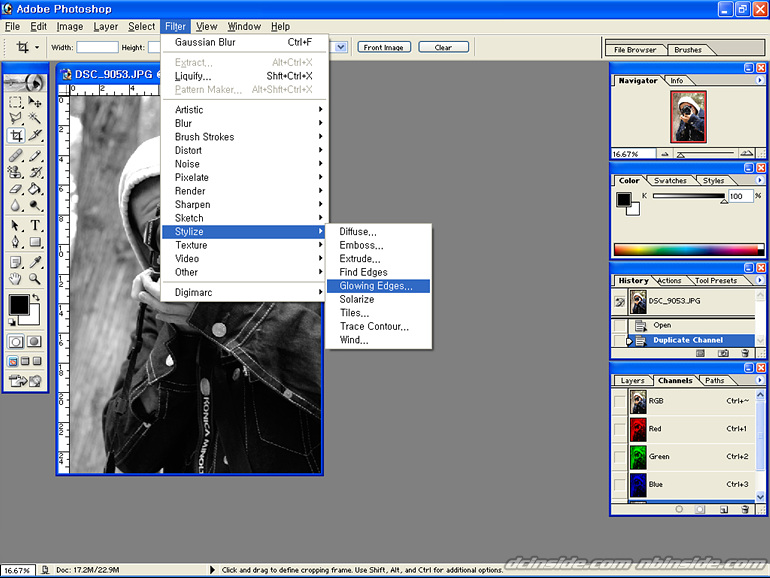Select Duplicate Channel history state
The image size is (770, 578).
pos(691,340)
